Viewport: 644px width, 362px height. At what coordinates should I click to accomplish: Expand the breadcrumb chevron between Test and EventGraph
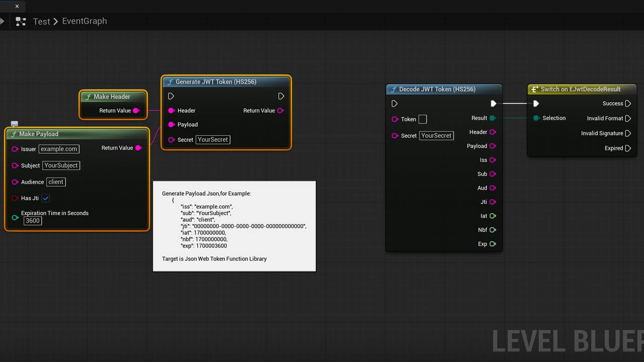56,21
